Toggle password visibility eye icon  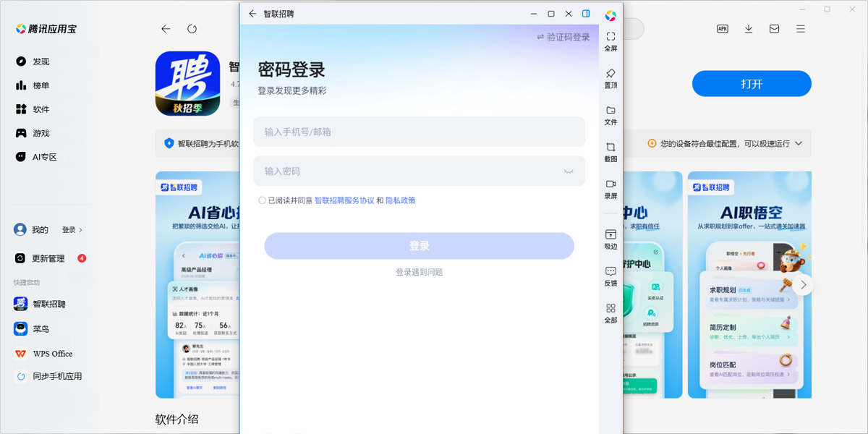click(569, 171)
